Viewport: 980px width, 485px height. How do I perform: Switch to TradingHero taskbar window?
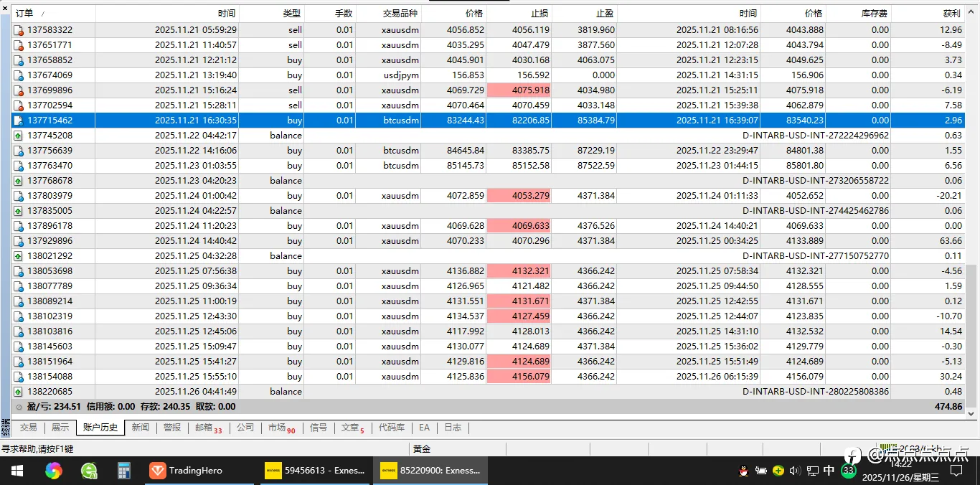tap(186, 471)
